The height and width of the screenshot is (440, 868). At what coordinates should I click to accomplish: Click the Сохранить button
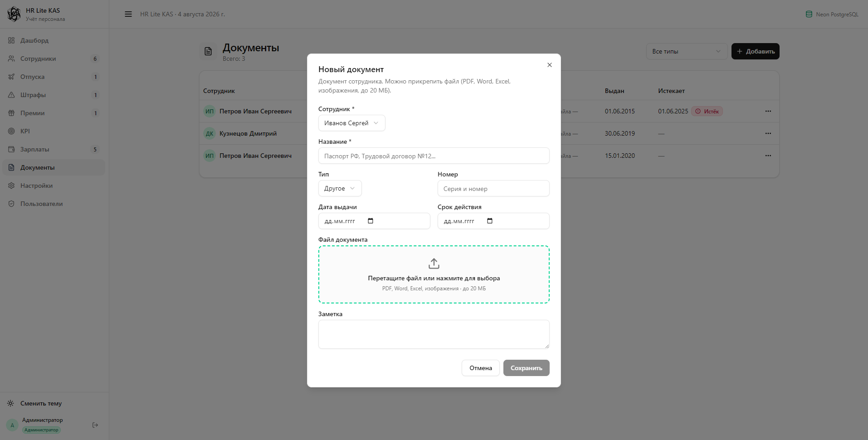tap(527, 368)
